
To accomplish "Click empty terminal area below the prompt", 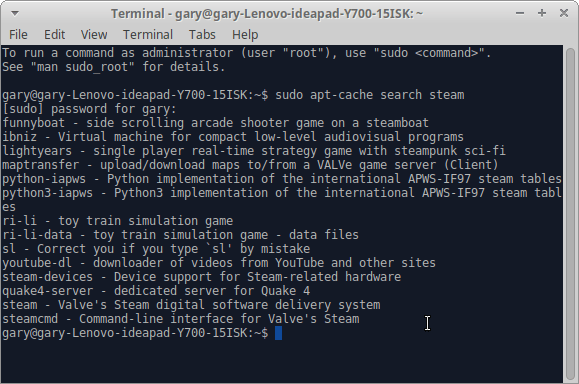I will [281, 361].
